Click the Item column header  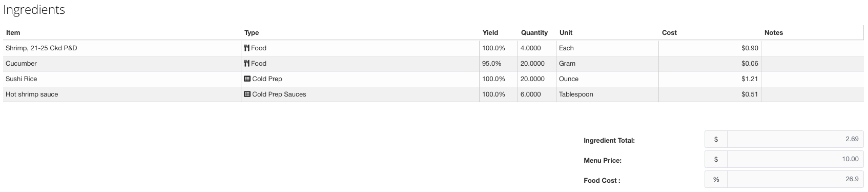pos(13,33)
